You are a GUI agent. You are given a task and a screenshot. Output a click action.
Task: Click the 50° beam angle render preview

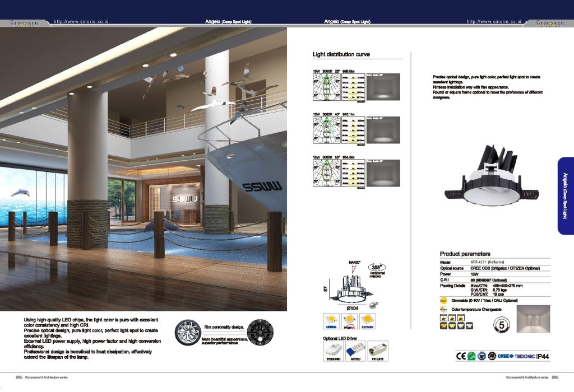[x=383, y=172]
